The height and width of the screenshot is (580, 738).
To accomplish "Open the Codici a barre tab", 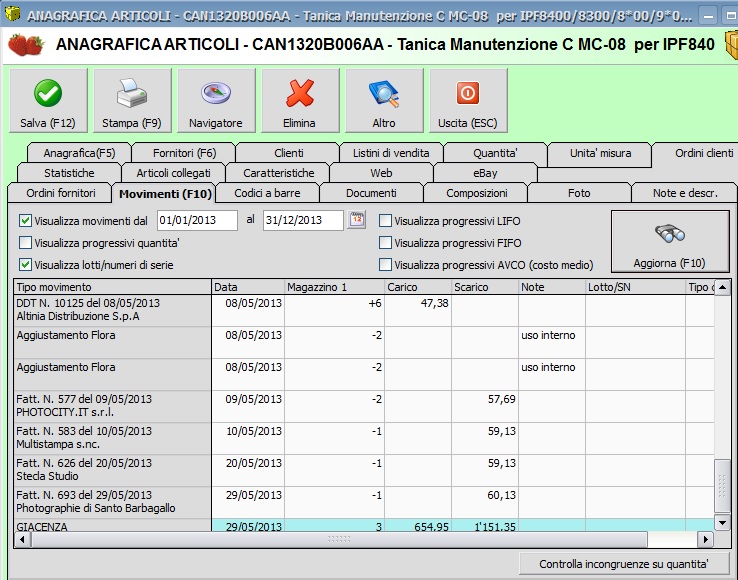I will (x=267, y=193).
